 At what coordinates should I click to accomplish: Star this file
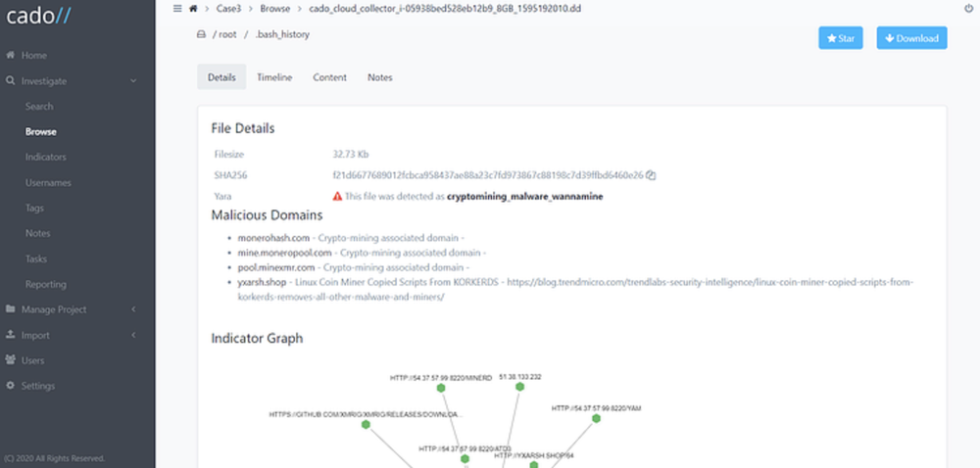(x=841, y=38)
